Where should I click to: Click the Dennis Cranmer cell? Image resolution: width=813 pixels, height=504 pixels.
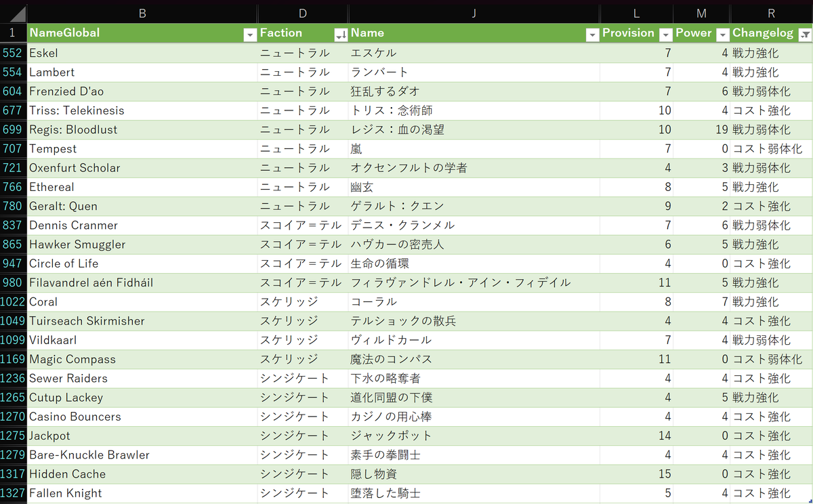pyautogui.click(x=142, y=225)
